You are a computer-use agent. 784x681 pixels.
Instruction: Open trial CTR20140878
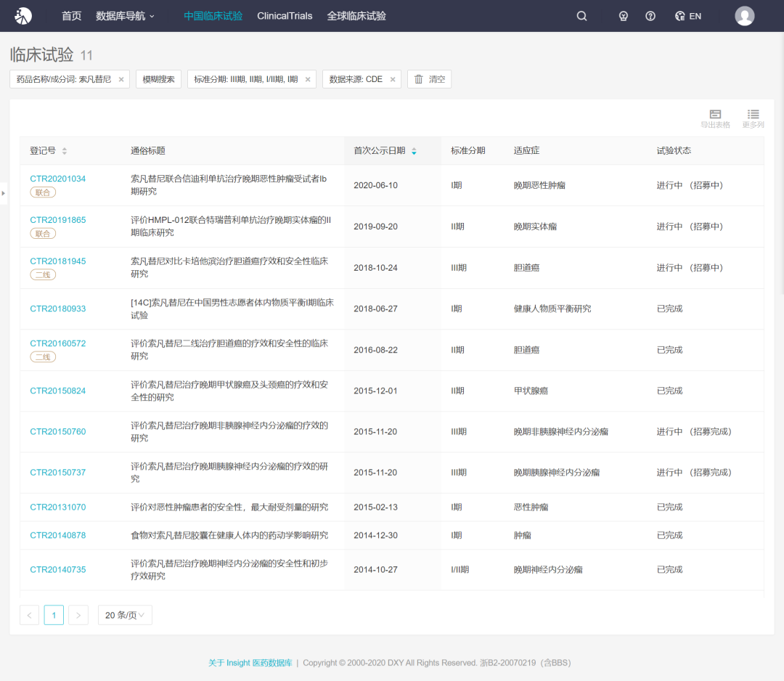tap(57, 535)
